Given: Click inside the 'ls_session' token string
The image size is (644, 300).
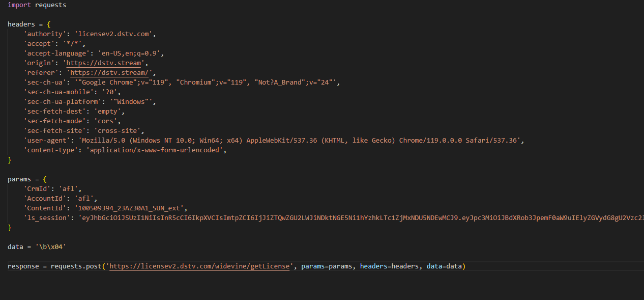Looking at the screenshot, I should pyautogui.click(x=356, y=218).
